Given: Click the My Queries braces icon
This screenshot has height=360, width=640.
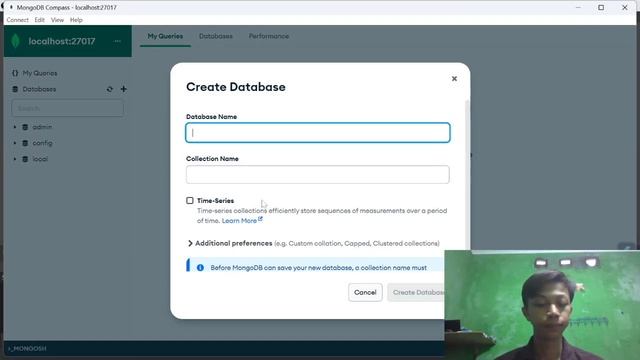Looking at the screenshot, I should pyautogui.click(x=15, y=73).
